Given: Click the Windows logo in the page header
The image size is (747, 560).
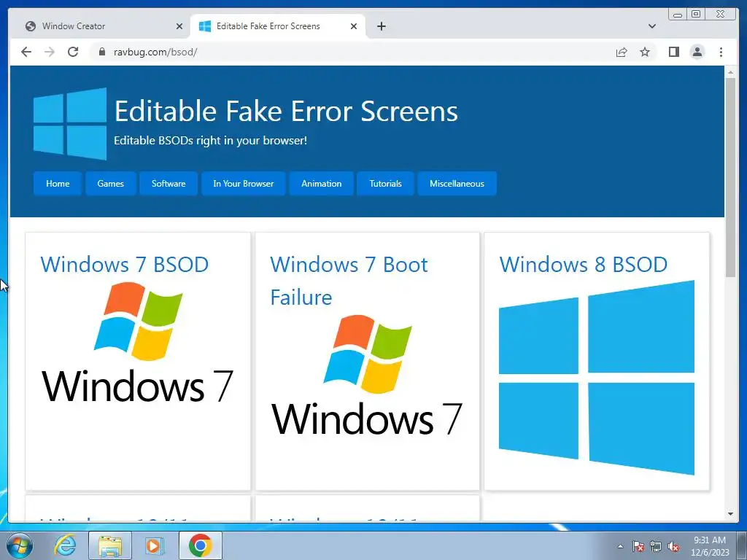Looking at the screenshot, I should point(70,124).
